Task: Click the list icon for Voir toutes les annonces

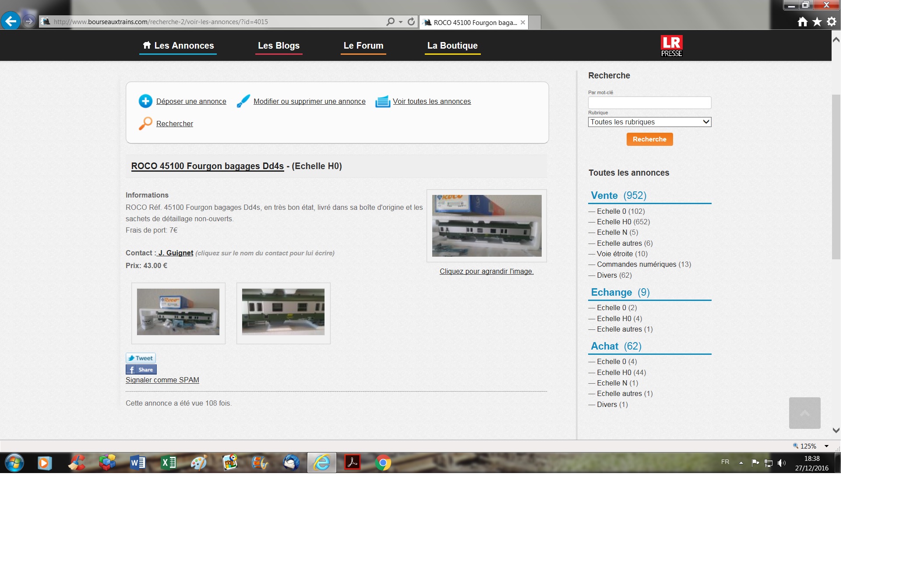Action: [x=383, y=101]
